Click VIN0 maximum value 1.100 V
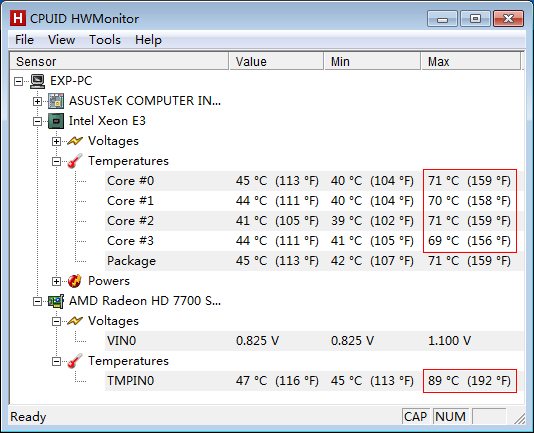 (450, 341)
